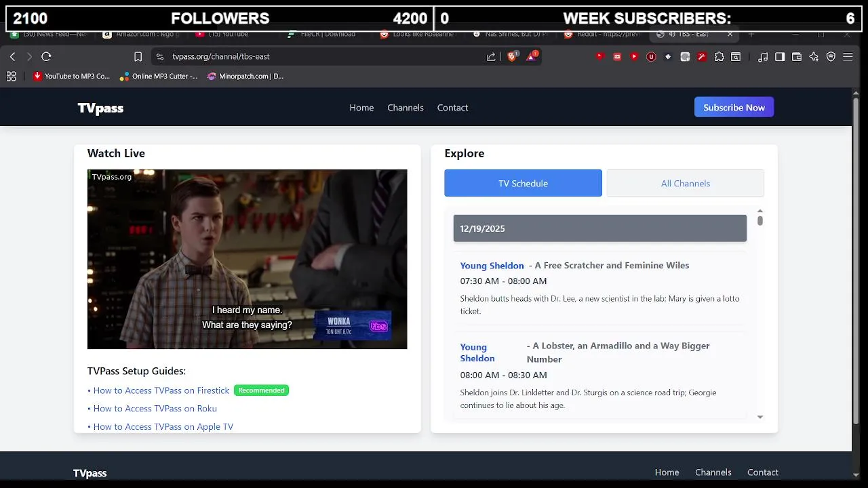This screenshot has height=488, width=868.
Task: Open How to Access TVPass on Apple TV
Action: point(163,427)
